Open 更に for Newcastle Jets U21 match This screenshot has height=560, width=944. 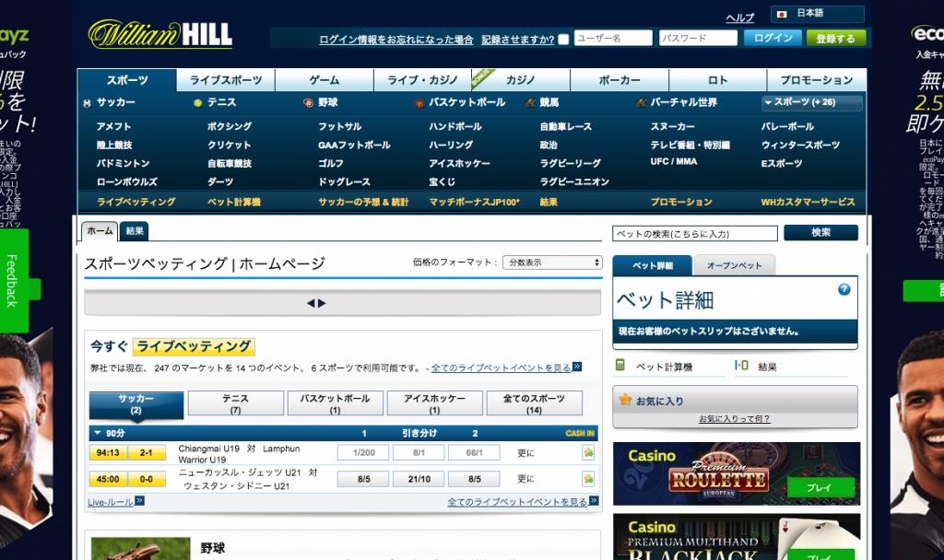pos(525,479)
